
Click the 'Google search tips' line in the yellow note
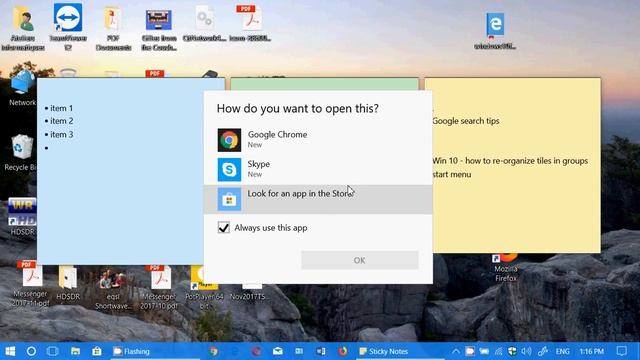pos(466,121)
